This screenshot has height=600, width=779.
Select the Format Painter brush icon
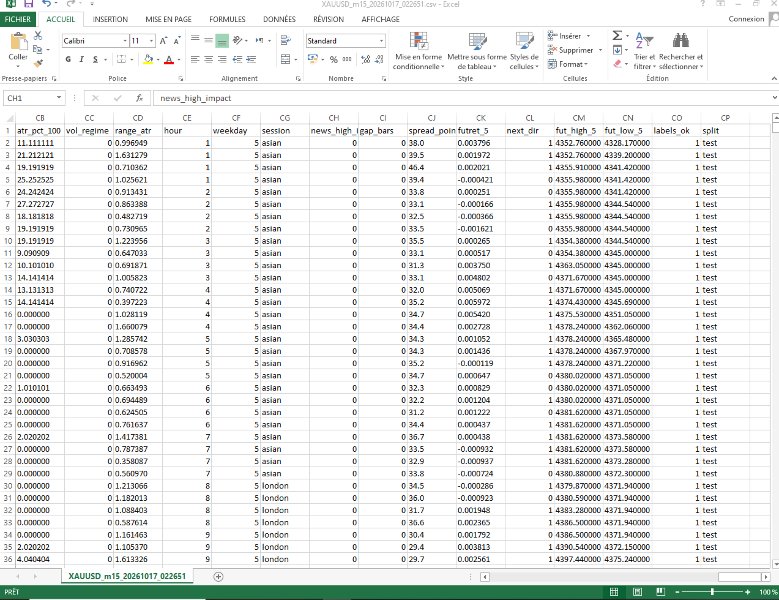[38, 63]
